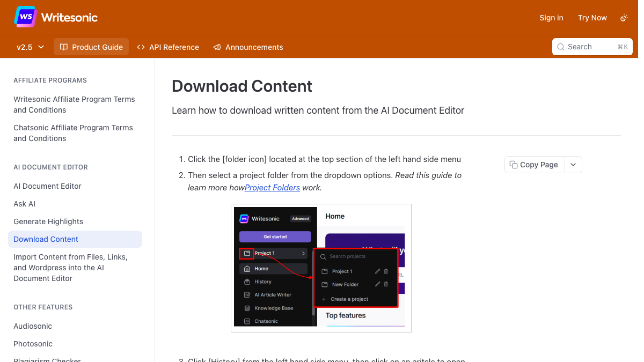Click the AI DOCUMENT EDITOR section header

tap(50, 167)
